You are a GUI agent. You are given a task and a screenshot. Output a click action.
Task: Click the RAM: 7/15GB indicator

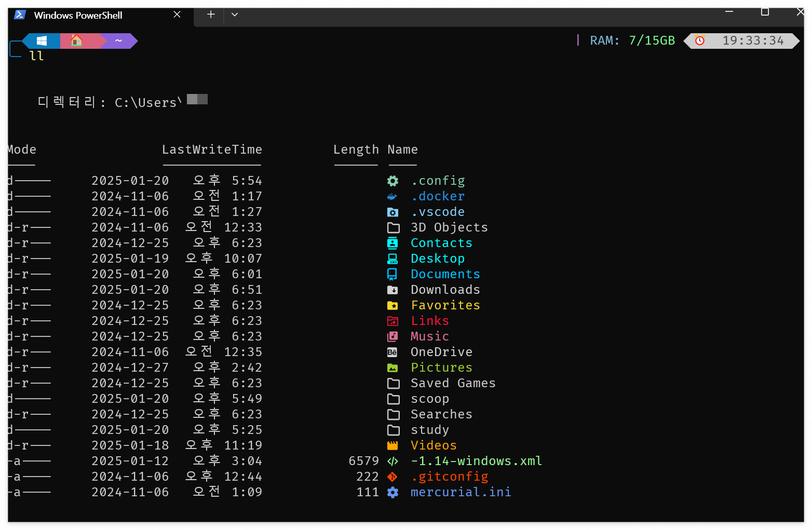click(632, 40)
